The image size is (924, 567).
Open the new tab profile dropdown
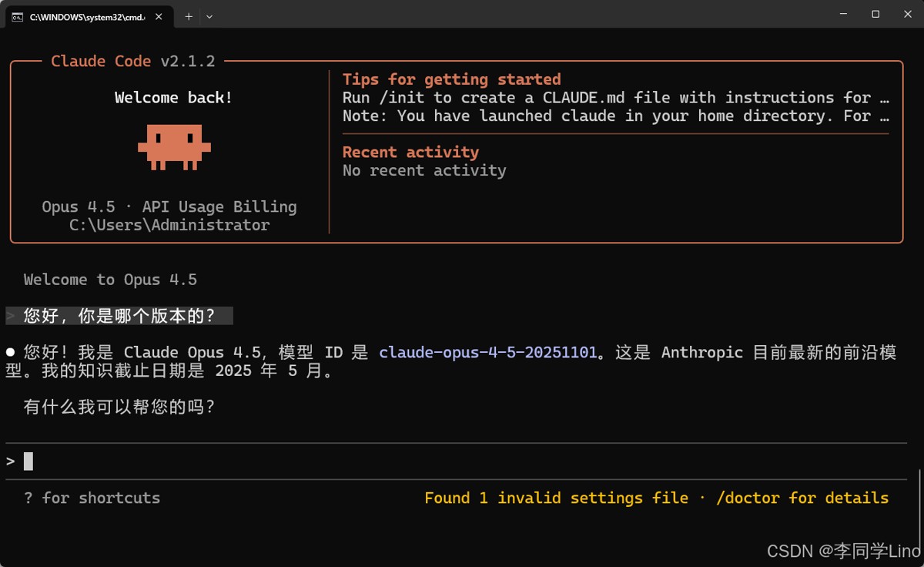point(209,17)
